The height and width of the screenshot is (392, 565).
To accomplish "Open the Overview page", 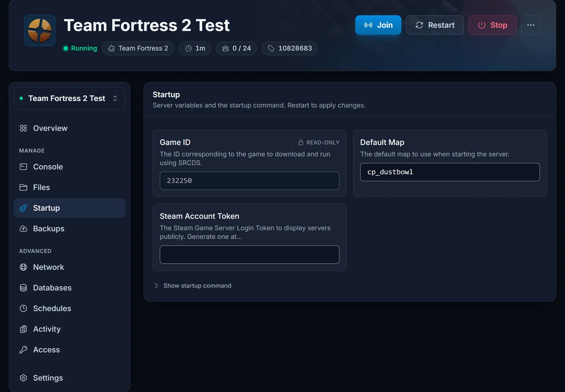I will pyautogui.click(x=70, y=128).
